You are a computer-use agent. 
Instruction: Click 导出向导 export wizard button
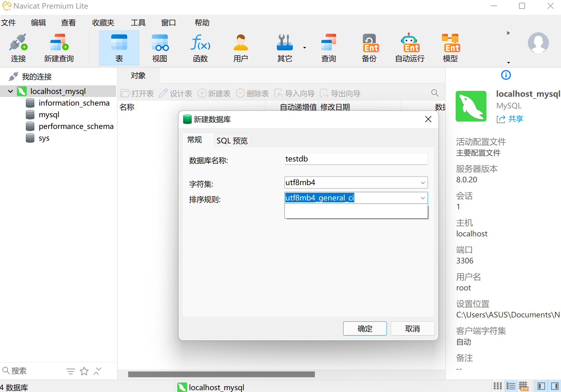pos(340,93)
